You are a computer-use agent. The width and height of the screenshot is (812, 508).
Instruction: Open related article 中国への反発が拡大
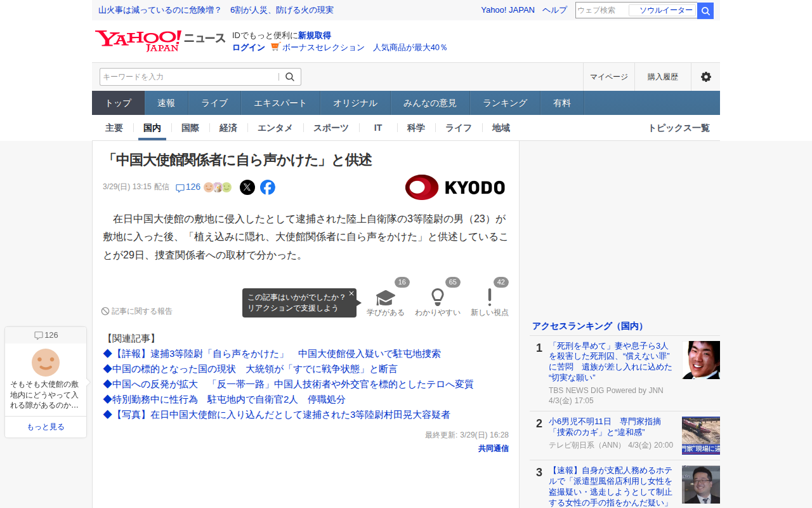288,384
